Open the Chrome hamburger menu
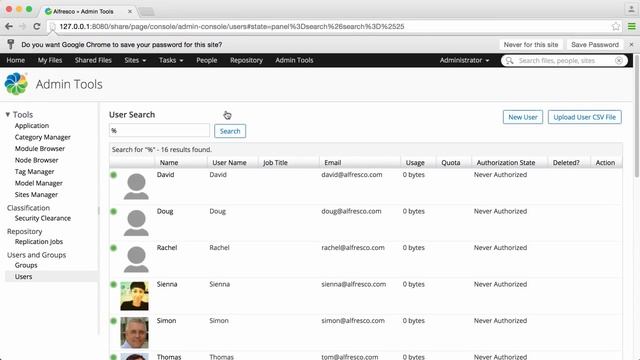The width and height of the screenshot is (640, 360). click(631, 27)
